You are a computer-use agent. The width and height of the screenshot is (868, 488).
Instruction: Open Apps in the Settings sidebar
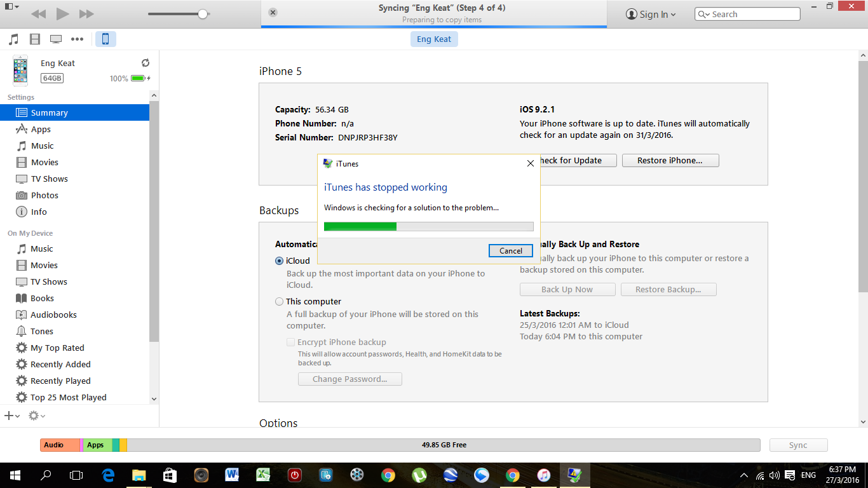[75, 129]
